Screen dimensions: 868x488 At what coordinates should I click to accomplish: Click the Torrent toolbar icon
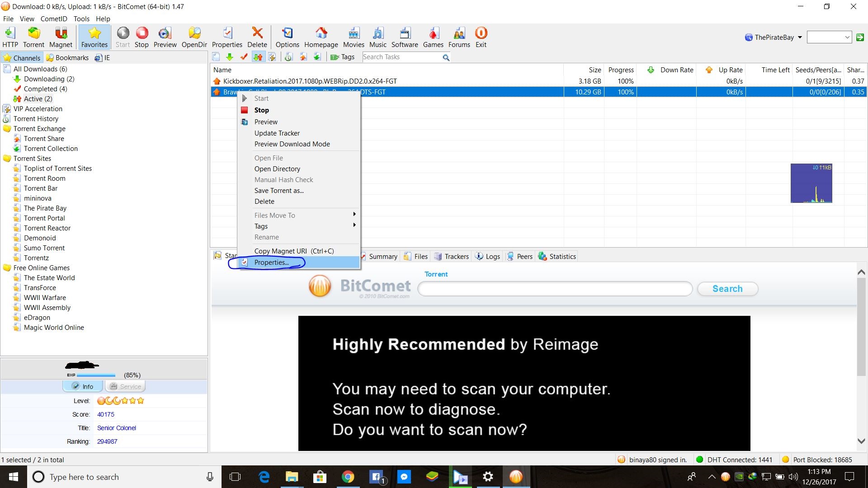33,37
